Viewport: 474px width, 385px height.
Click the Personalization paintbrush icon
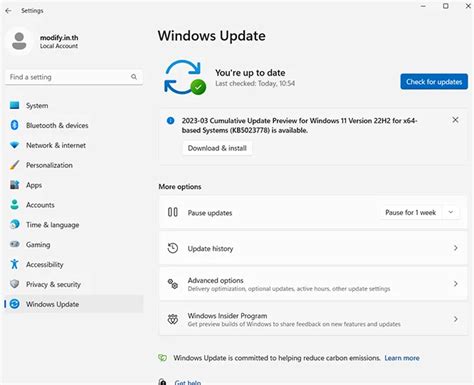click(x=14, y=165)
